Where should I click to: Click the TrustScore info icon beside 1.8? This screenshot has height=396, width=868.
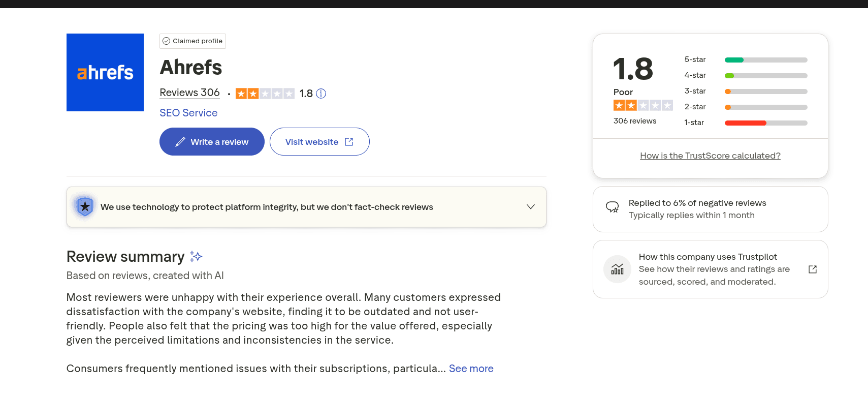[321, 94]
